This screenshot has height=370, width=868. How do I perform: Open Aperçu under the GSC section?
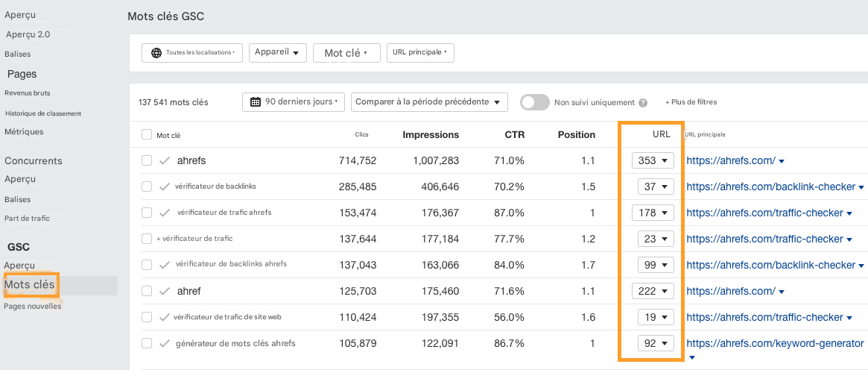click(x=19, y=266)
